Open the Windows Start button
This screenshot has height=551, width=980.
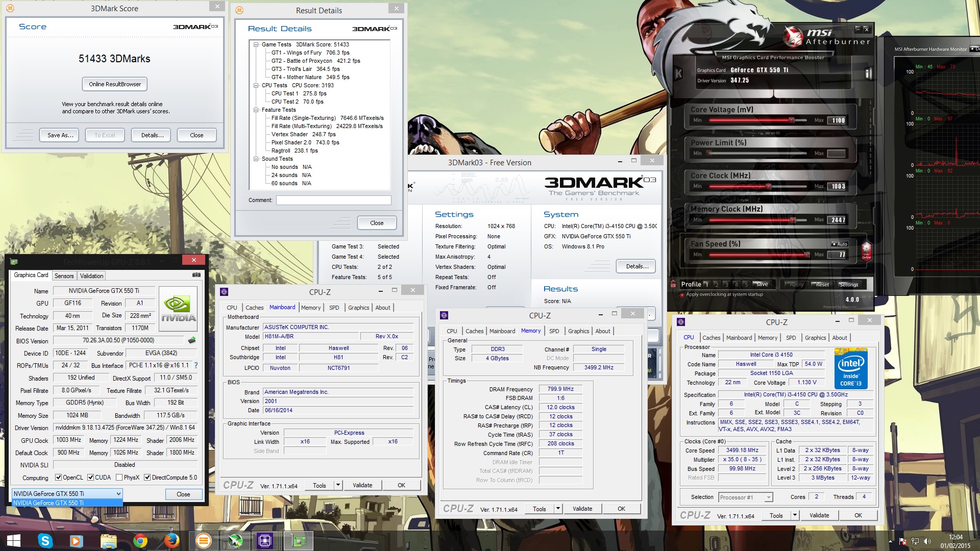click(14, 540)
